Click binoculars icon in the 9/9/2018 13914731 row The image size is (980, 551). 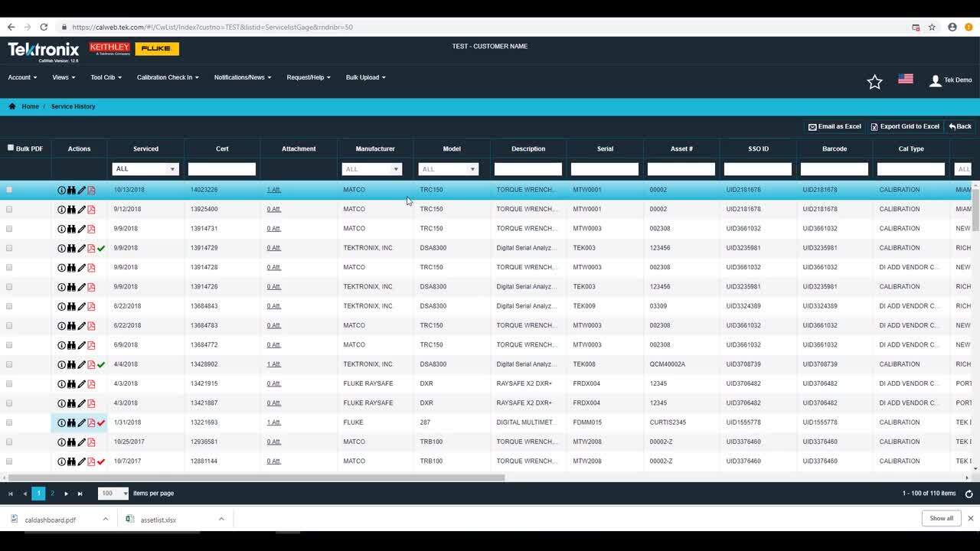pyautogui.click(x=71, y=229)
